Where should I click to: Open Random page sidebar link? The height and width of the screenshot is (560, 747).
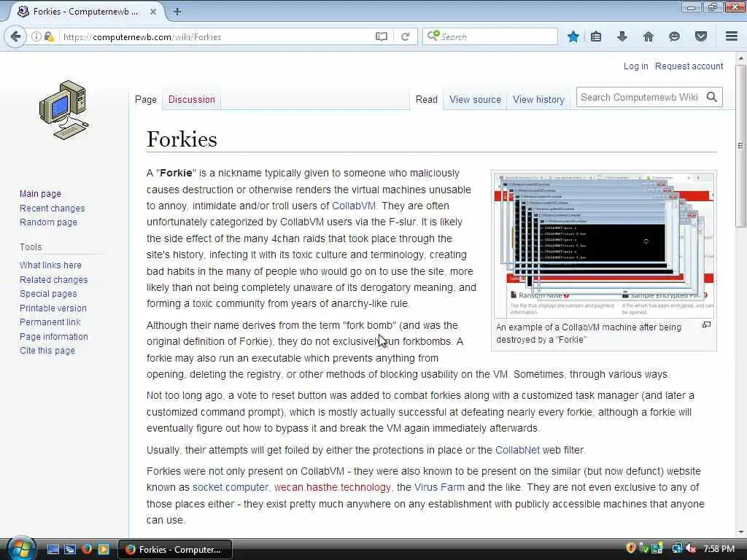tap(48, 222)
